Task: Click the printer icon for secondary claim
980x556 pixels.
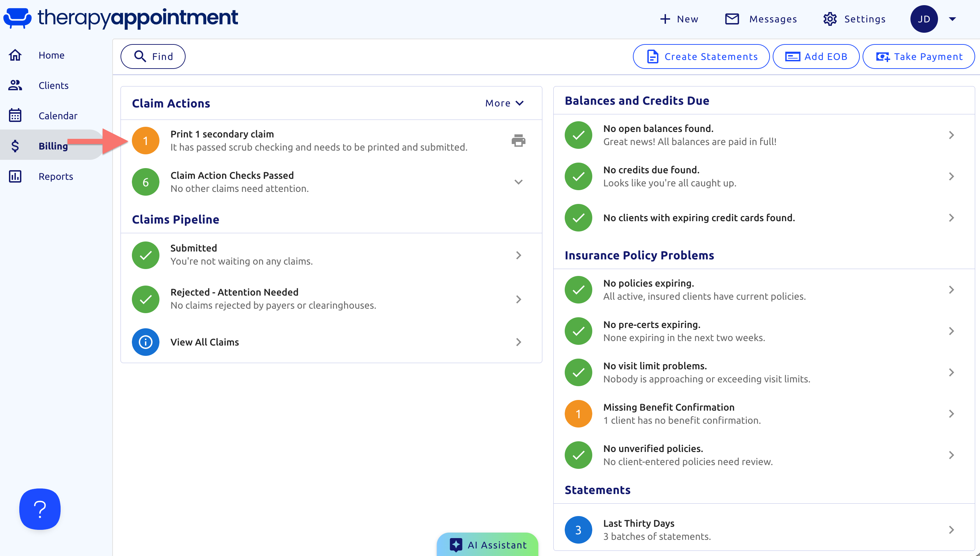Action: click(x=518, y=141)
